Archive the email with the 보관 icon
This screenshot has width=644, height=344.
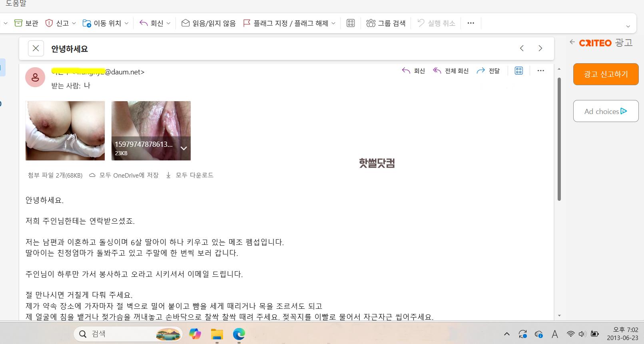(19, 23)
